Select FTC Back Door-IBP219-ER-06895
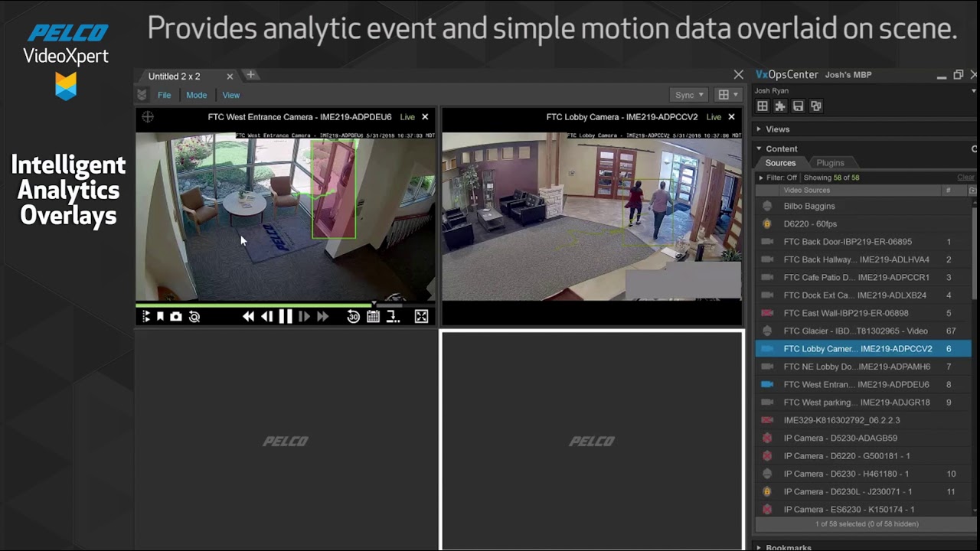This screenshot has height=551, width=980. coord(863,242)
